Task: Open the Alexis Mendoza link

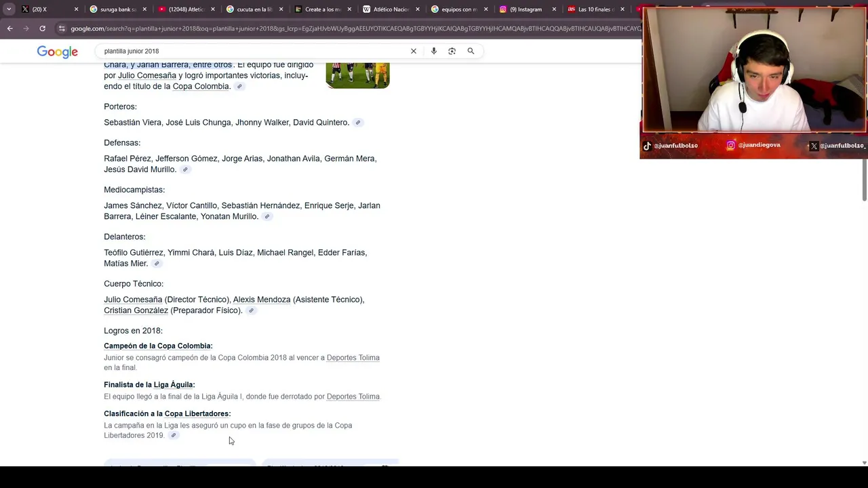Action: (262, 300)
